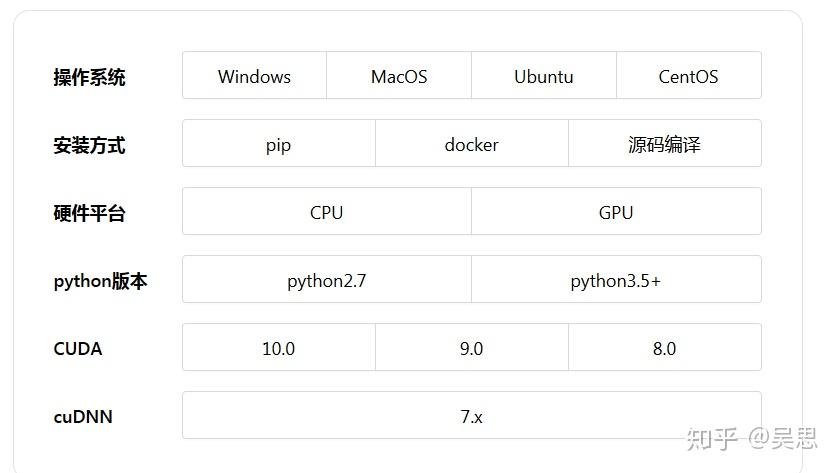The image size is (839, 473).
Task: Select docker installation method
Action: click(471, 144)
